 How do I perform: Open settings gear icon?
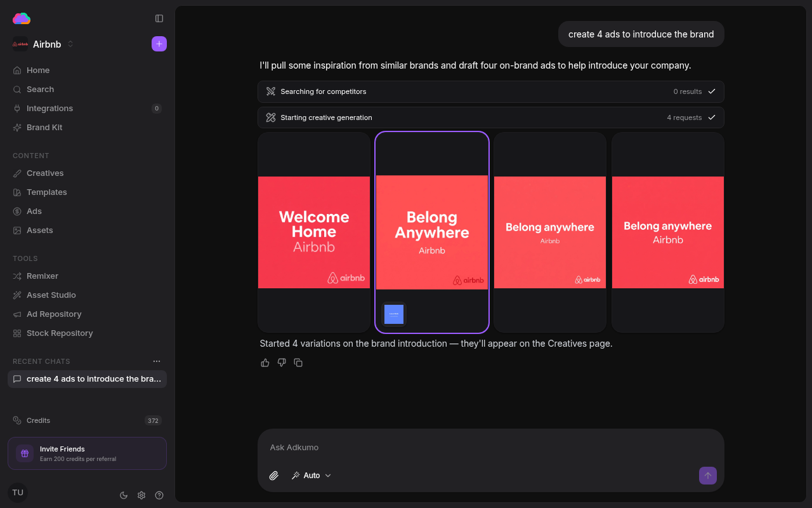(x=141, y=495)
